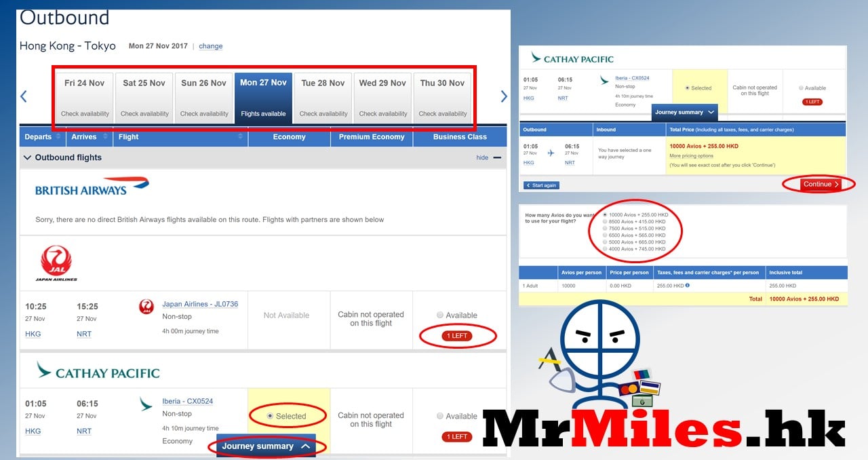
Task: Click the sort arrows beside Arrives
Action: pos(104,136)
